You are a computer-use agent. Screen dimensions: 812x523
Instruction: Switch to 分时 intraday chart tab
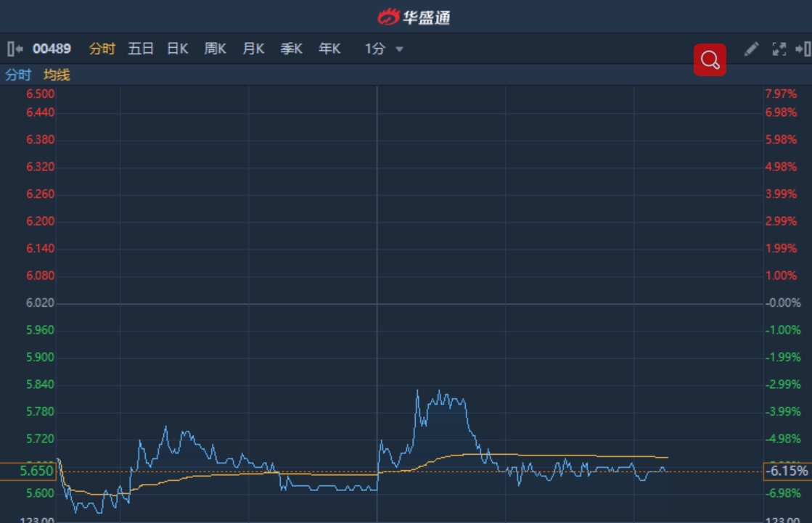point(102,49)
